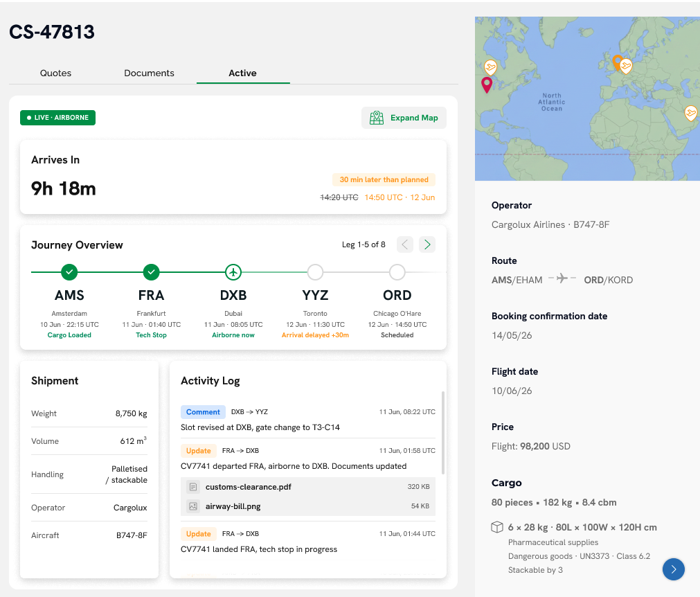Click the DXB airplane marker
Image resolution: width=700 pixels, height=597 pixels.
(x=233, y=271)
